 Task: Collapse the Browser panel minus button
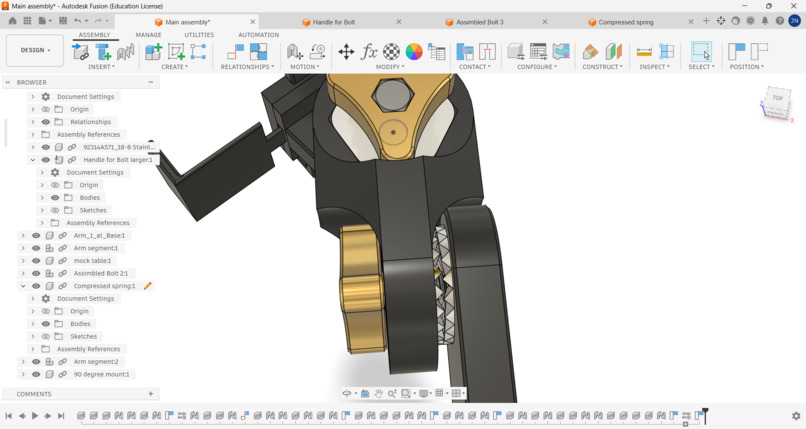[151, 82]
